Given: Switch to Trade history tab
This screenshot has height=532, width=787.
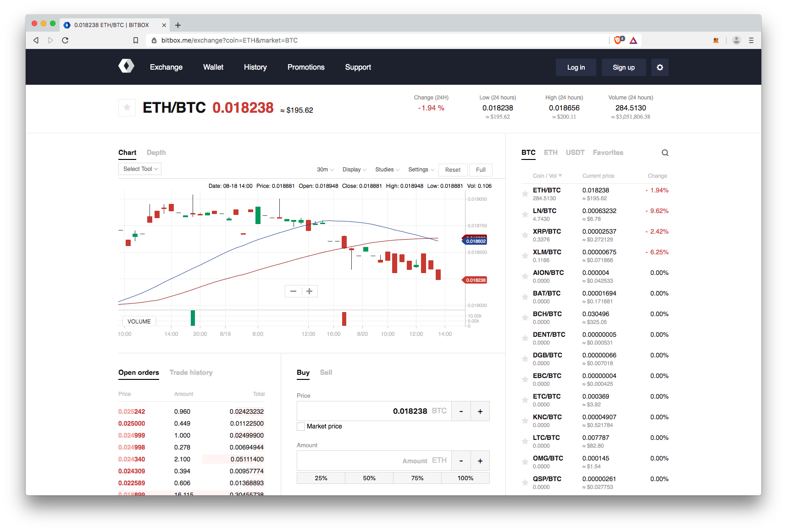Looking at the screenshot, I should click(191, 373).
